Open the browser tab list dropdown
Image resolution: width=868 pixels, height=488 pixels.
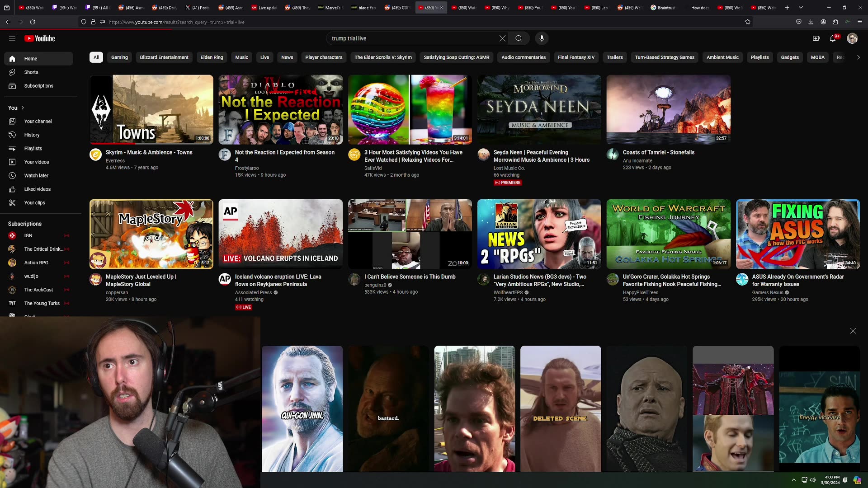click(x=801, y=8)
